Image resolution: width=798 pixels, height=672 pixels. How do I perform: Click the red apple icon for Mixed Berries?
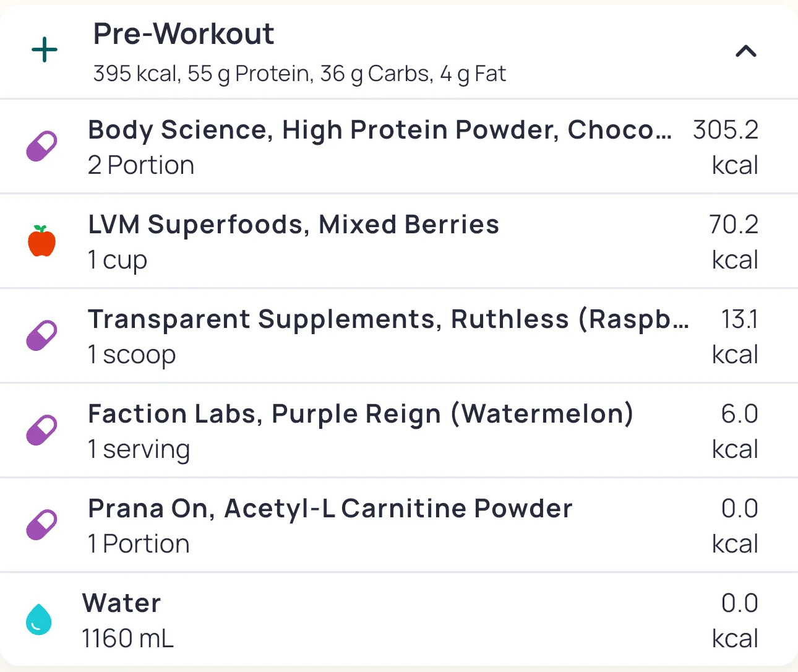pyautogui.click(x=42, y=241)
